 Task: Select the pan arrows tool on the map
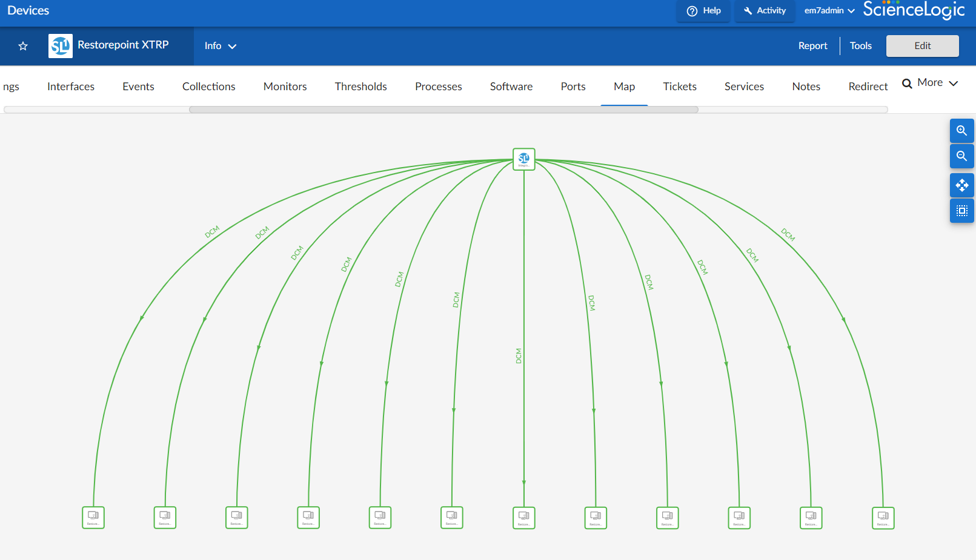coord(961,185)
